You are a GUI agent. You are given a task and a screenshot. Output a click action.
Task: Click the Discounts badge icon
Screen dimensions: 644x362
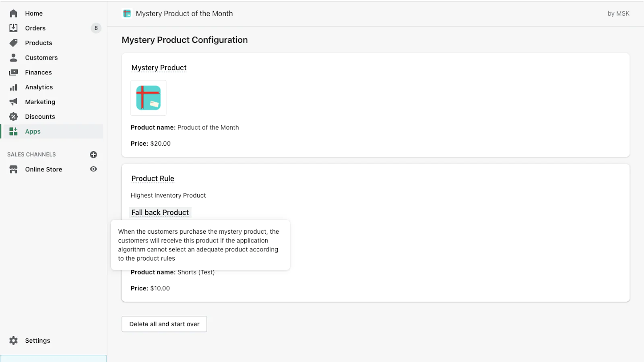pos(13,117)
